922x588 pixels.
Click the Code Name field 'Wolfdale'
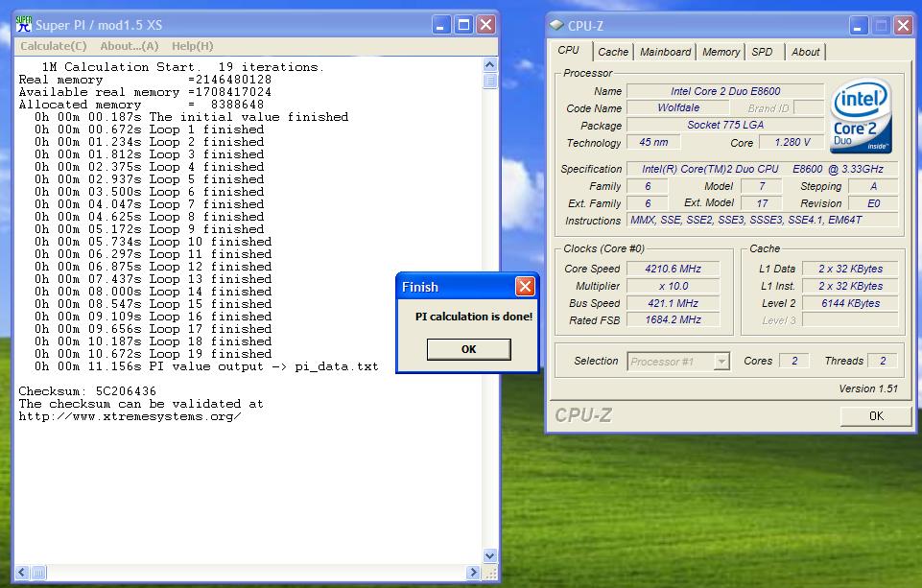click(x=678, y=107)
